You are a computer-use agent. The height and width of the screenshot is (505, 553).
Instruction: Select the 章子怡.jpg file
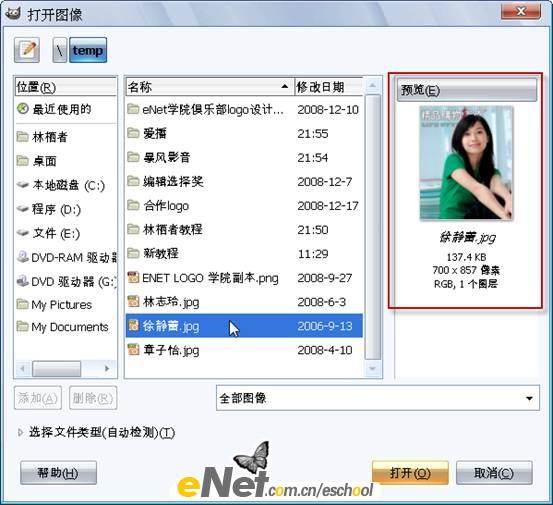pos(244,350)
